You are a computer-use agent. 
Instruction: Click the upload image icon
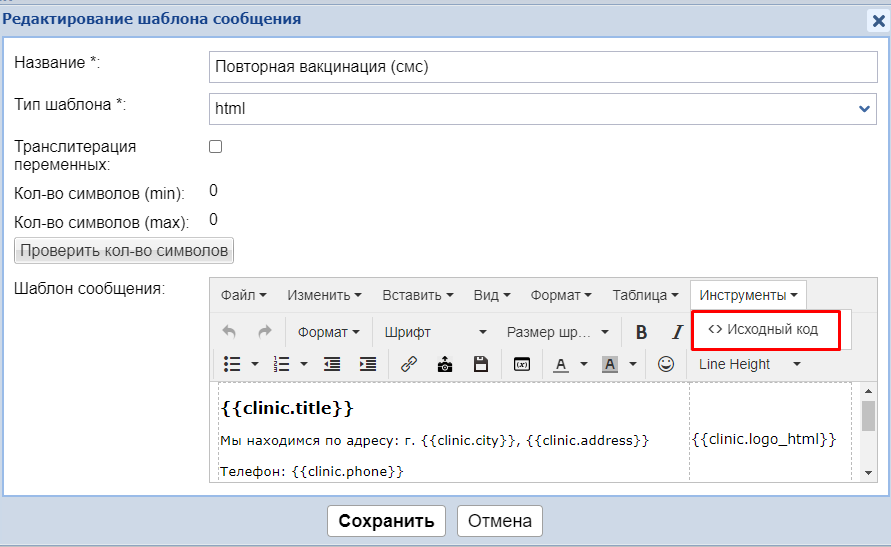(x=445, y=364)
